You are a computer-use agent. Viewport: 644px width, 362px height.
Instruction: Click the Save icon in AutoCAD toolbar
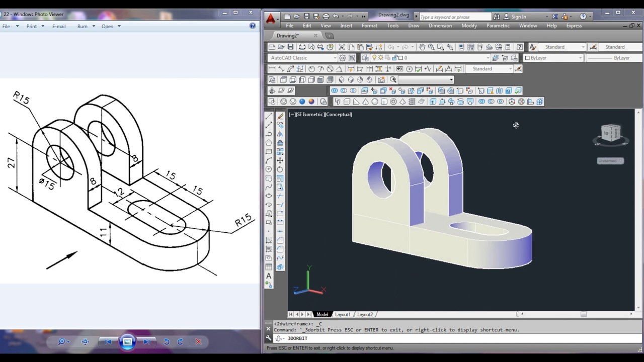[x=291, y=47]
